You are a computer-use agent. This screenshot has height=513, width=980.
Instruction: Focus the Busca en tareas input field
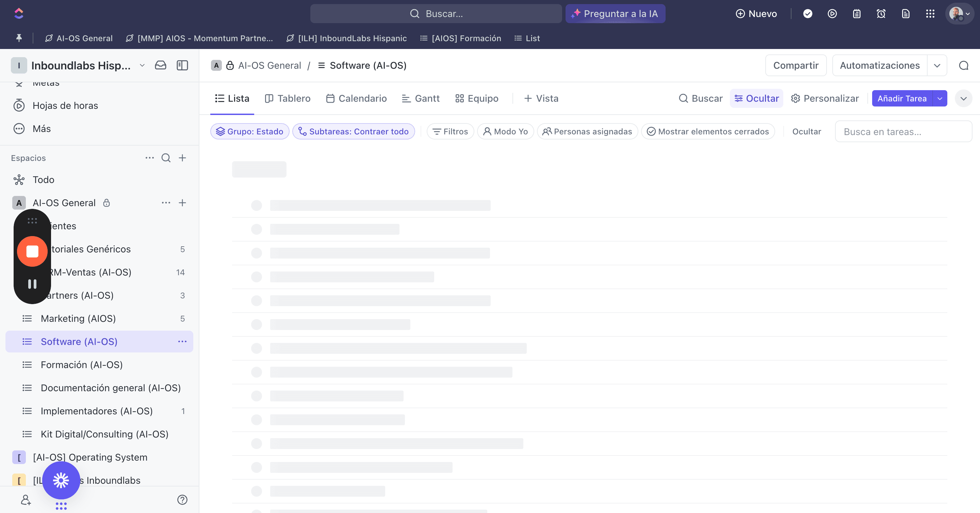903,132
